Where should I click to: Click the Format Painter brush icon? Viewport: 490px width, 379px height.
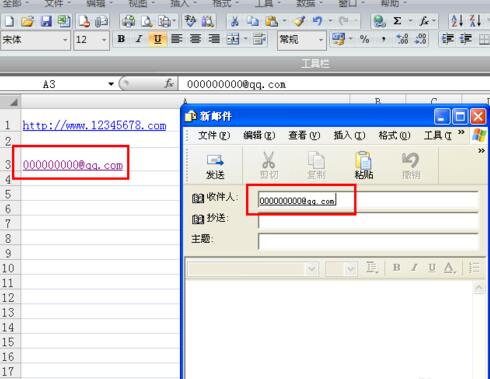coord(299,21)
